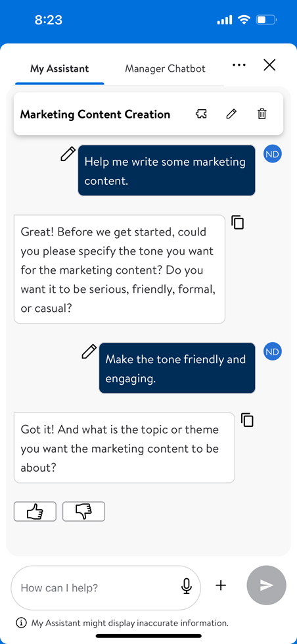The width and height of the screenshot is (297, 644).
Task: Rename conversation using the header pencil icon
Action: (x=231, y=114)
